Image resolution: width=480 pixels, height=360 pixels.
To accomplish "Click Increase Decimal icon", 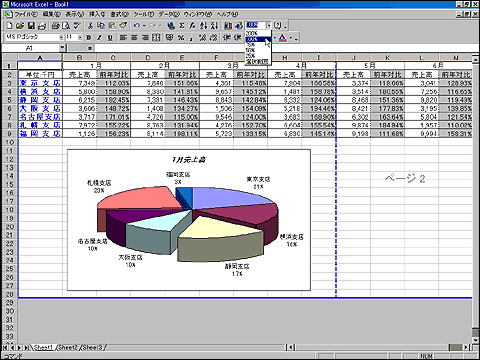I will coord(202,38).
